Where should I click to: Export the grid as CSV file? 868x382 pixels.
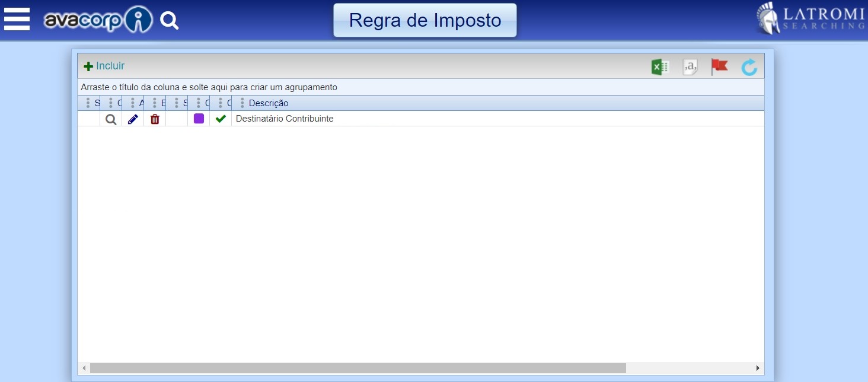pyautogui.click(x=690, y=67)
